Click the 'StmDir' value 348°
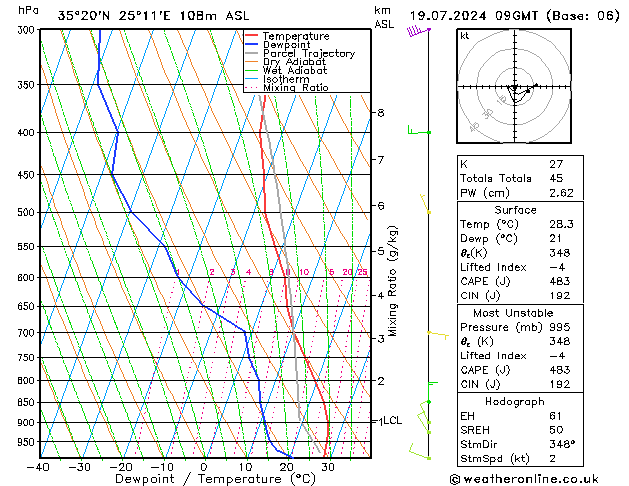 pyautogui.click(x=562, y=444)
